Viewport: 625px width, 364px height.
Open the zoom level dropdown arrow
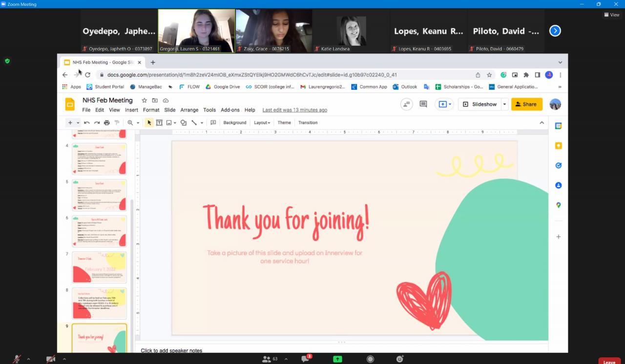138,123
